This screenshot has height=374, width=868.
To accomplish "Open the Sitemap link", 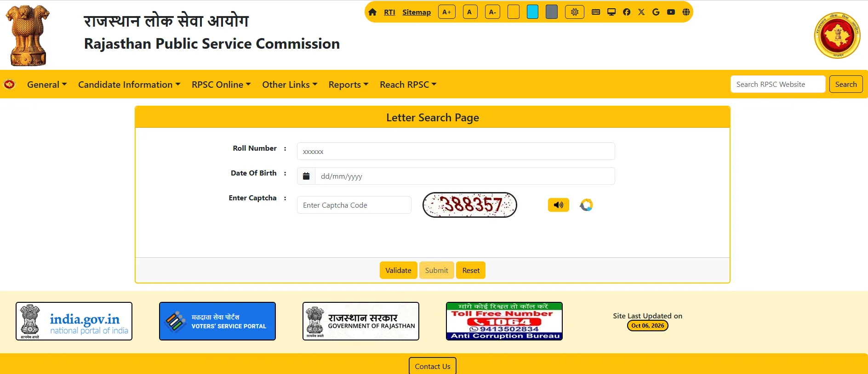I will point(417,12).
